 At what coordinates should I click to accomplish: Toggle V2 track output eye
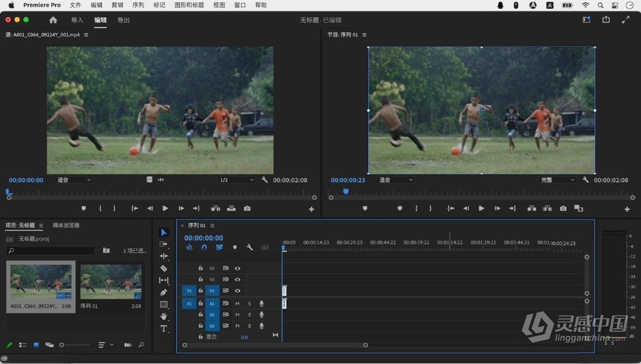tap(238, 279)
